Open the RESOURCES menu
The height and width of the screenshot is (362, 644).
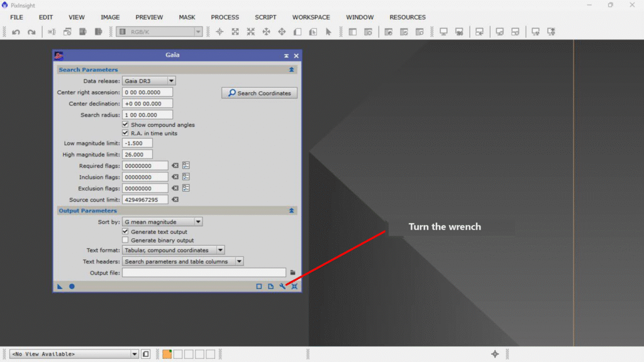408,17
